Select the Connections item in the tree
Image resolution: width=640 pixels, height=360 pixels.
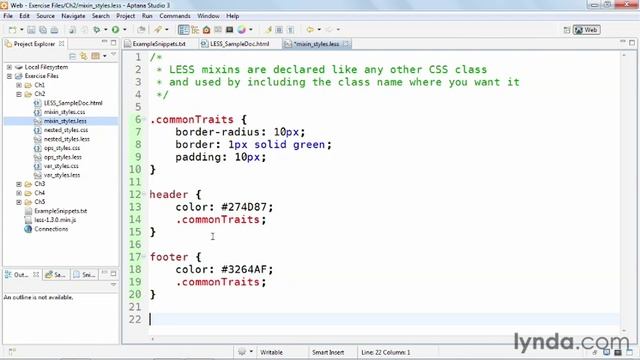51,229
